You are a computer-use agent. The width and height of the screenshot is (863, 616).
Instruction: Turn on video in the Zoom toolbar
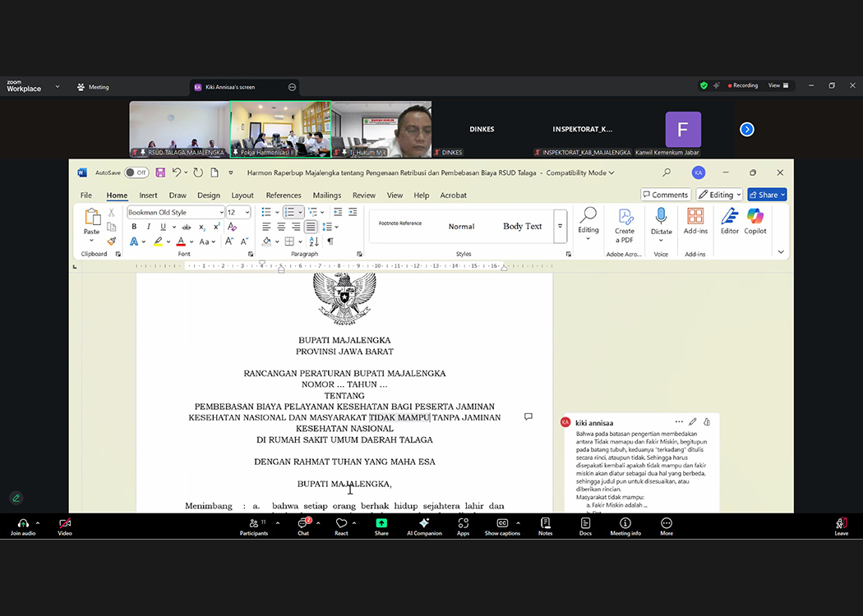click(x=65, y=523)
